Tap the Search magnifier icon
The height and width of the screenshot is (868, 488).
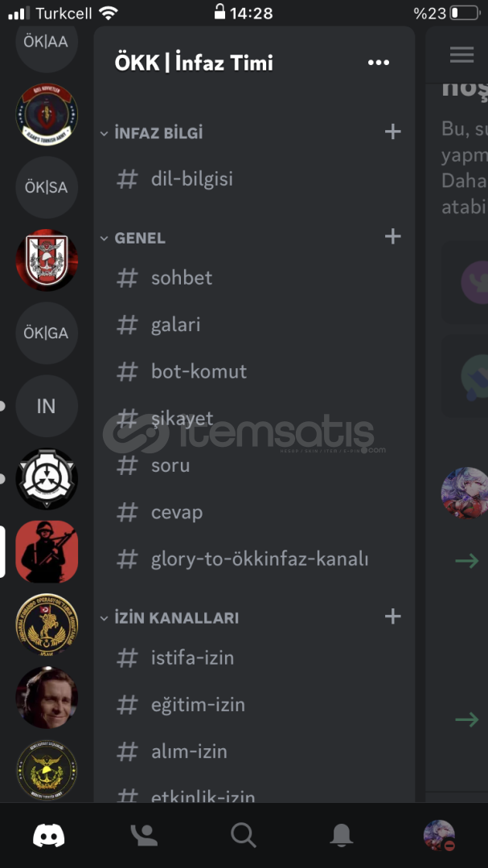pos(243,835)
